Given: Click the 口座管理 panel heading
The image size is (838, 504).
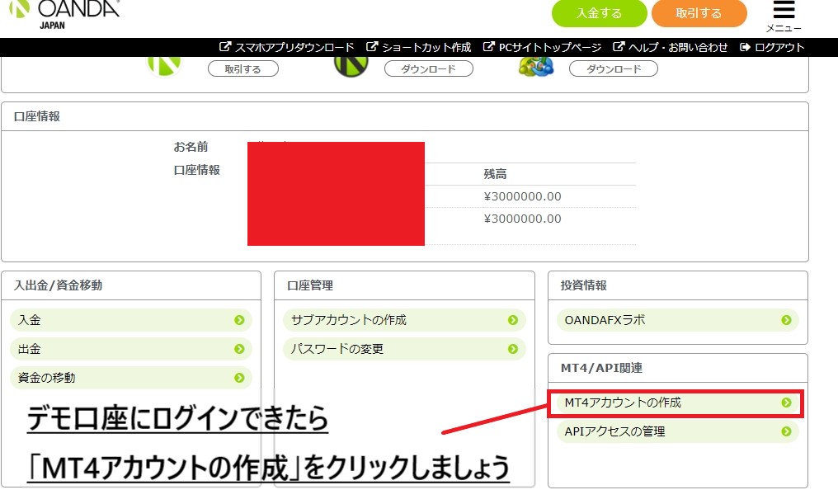Looking at the screenshot, I should tap(310, 285).
